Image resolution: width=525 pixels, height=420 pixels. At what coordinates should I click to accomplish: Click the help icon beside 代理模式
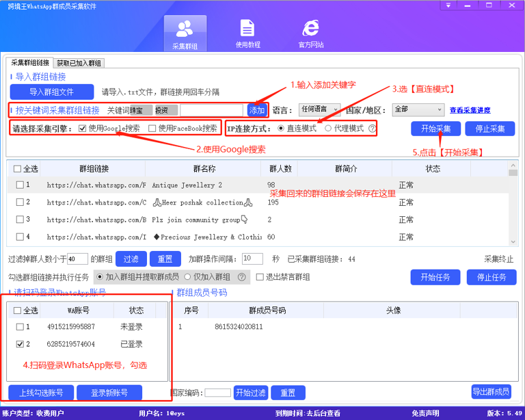(x=372, y=129)
